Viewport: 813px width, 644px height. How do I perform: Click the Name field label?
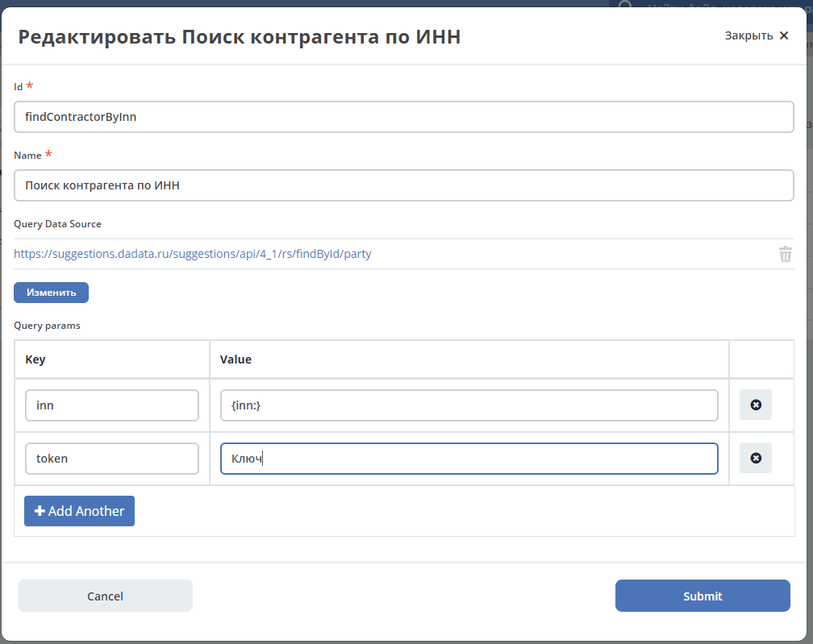click(x=27, y=156)
